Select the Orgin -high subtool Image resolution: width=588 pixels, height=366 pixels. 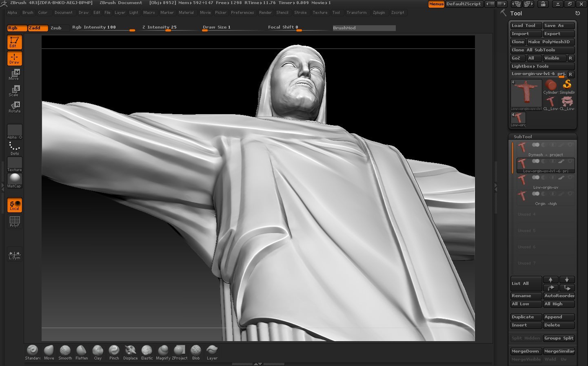point(546,198)
